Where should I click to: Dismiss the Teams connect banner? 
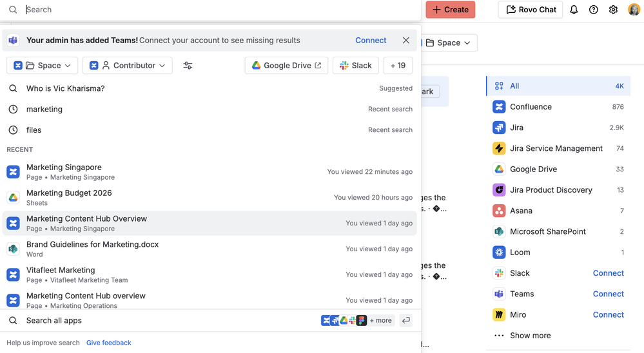pyautogui.click(x=405, y=40)
